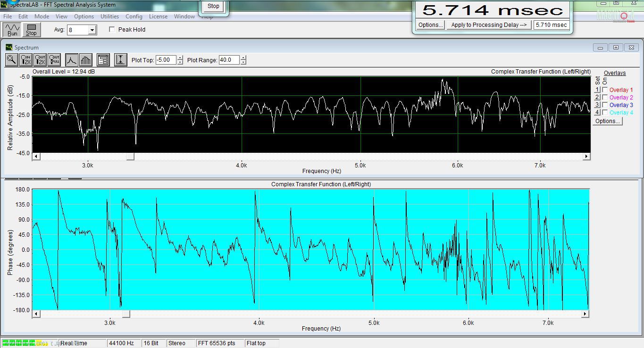The image size is (644, 348).
Task: Open the Config menu
Action: (x=134, y=16)
